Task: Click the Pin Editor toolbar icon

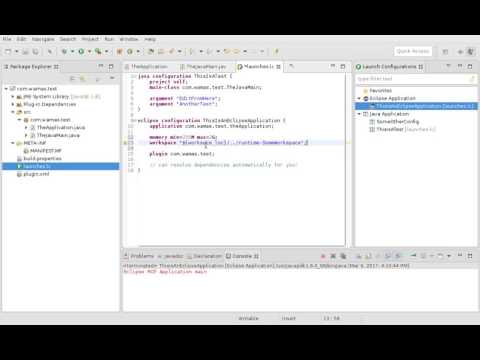Action: click(x=276, y=52)
